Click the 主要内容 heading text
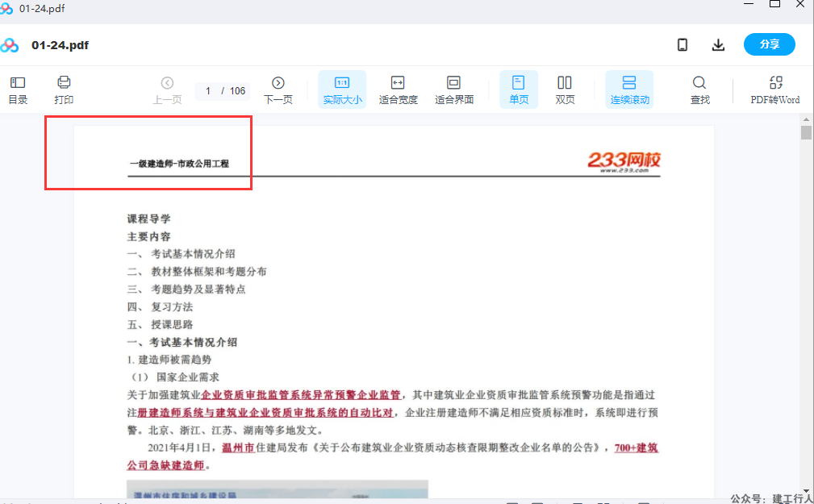 [x=149, y=236]
